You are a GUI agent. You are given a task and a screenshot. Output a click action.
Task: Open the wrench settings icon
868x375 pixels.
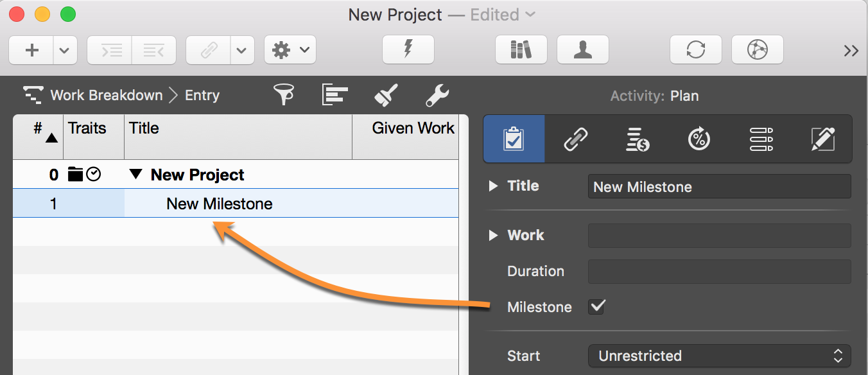[x=437, y=96]
